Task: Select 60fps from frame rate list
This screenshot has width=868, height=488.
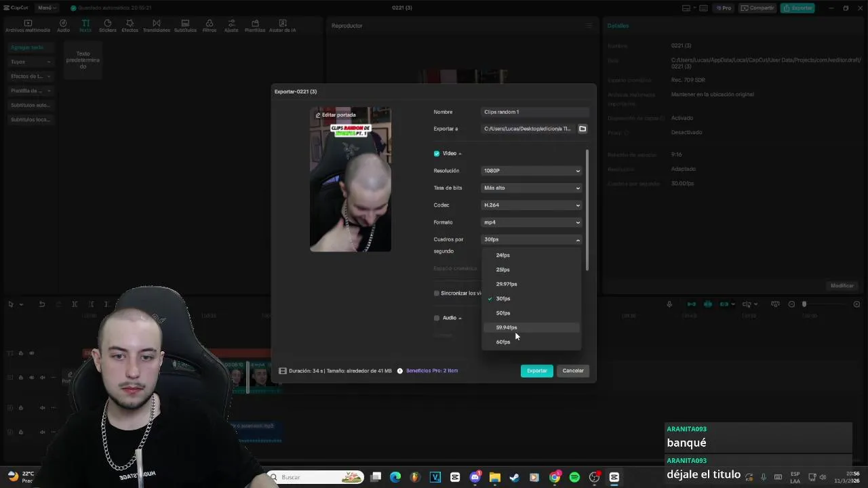Action: tap(531, 342)
